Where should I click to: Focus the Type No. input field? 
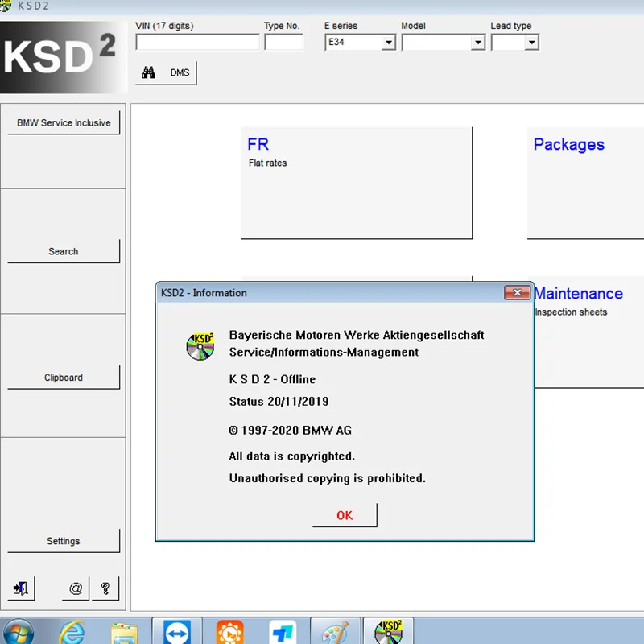(x=284, y=43)
